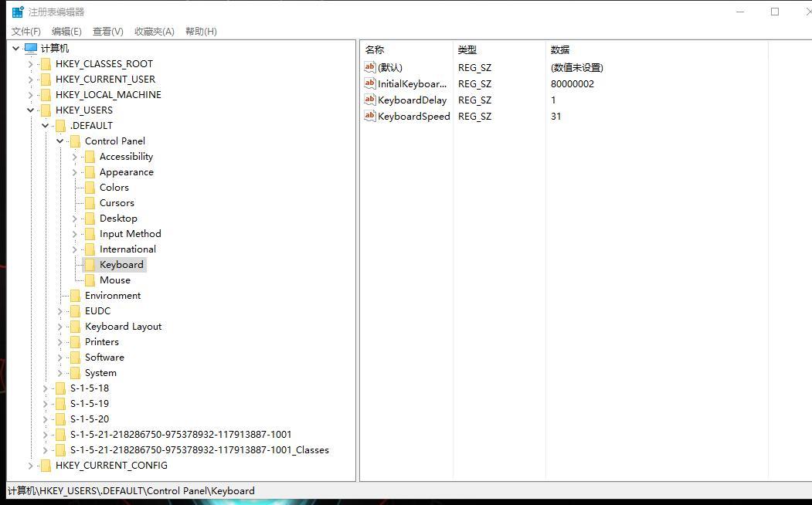Click the ab icon beside InitialKeyboard value
The image size is (812, 505).
point(369,83)
